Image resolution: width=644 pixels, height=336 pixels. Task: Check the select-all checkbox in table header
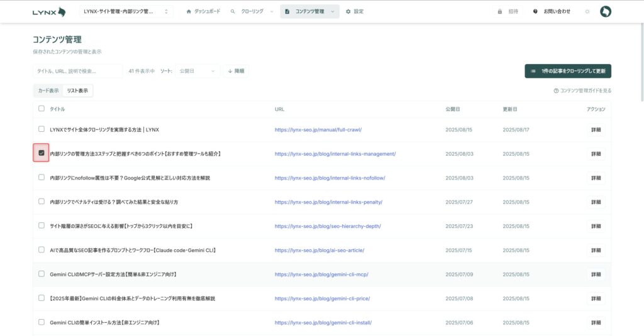42,109
